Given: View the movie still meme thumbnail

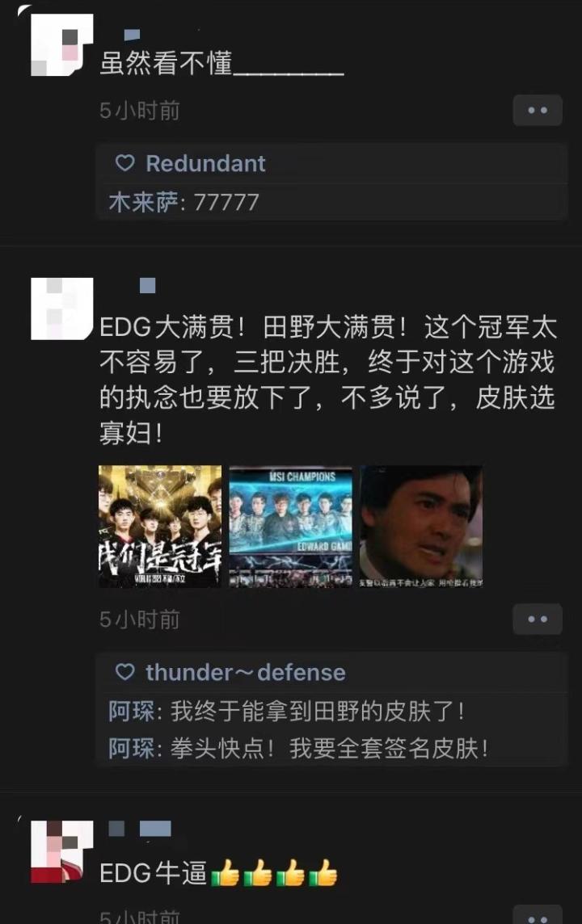Looking at the screenshot, I should (421, 527).
